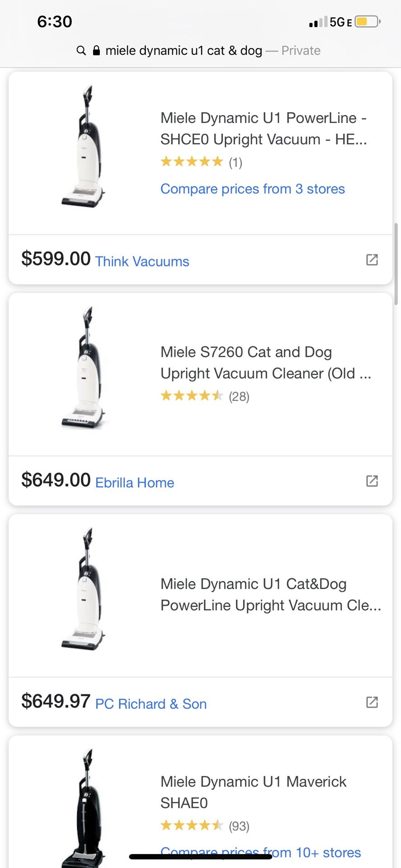Screen dimensions: 401x868
Task: Tap the battery icon in status bar
Action: (368, 22)
